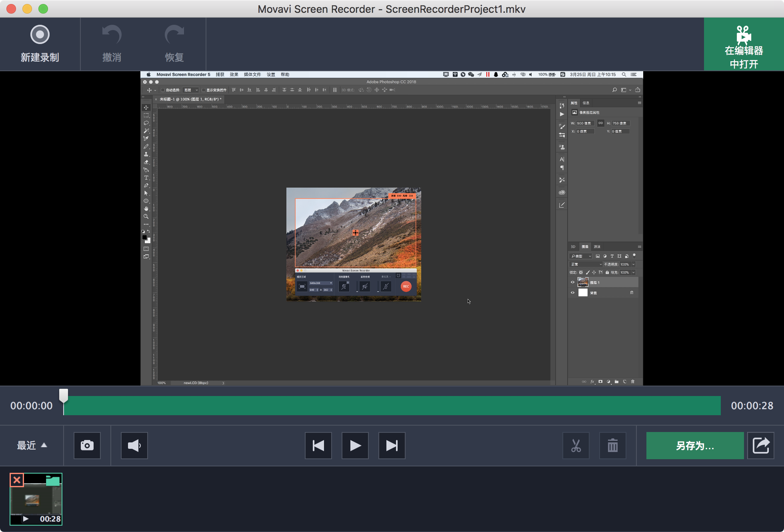Select the Lasso tool in Photoshop preview

tap(146, 123)
